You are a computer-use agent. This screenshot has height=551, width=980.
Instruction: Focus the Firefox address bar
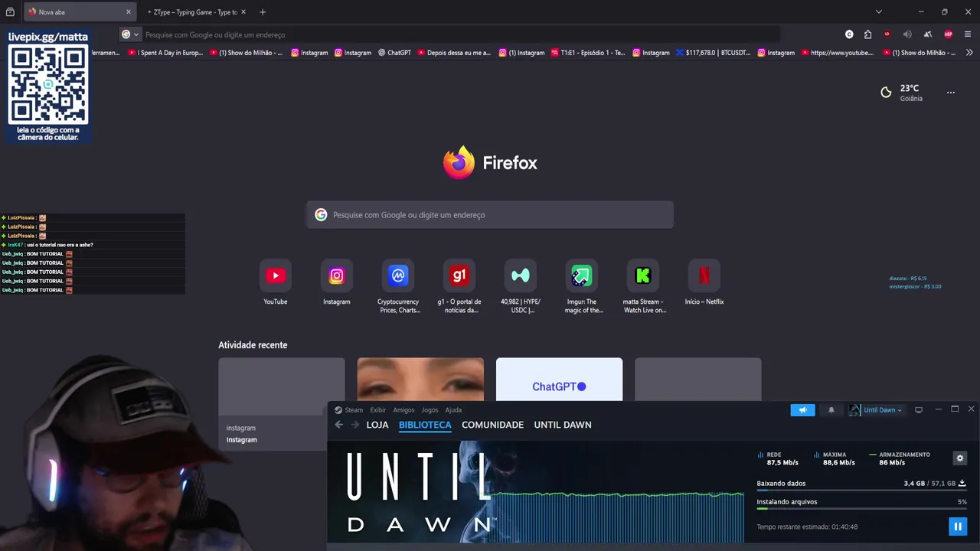[459, 34]
